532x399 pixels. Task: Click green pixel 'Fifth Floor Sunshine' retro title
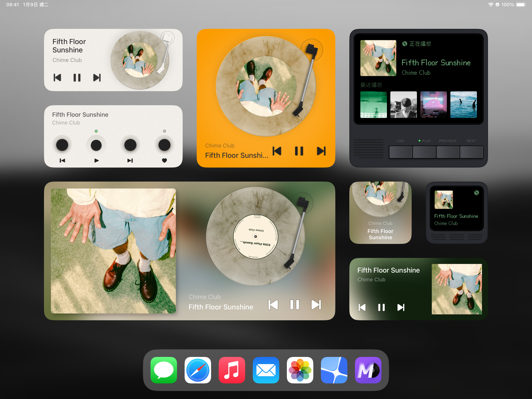(436, 63)
